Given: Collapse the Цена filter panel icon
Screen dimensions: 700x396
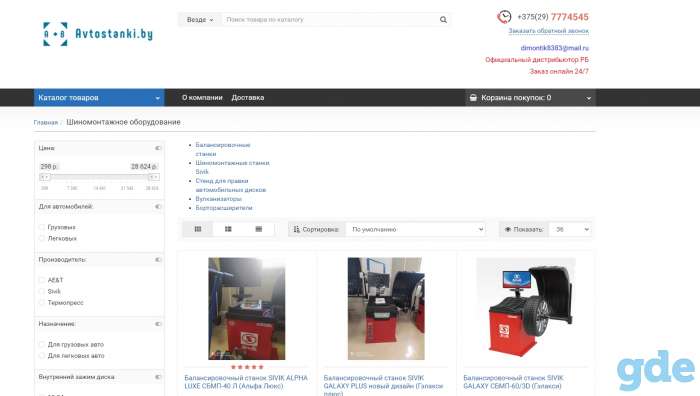Looking at the screenshot, I should [158, 148].
